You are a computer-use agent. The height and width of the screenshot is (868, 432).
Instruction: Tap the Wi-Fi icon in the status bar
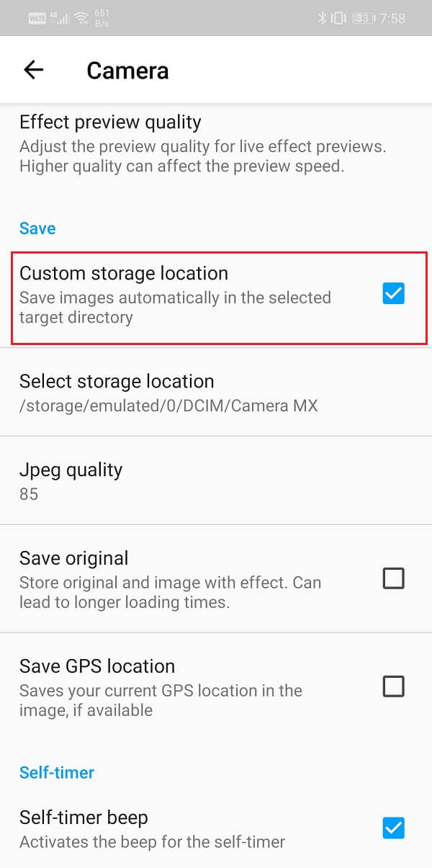point(80,17)
